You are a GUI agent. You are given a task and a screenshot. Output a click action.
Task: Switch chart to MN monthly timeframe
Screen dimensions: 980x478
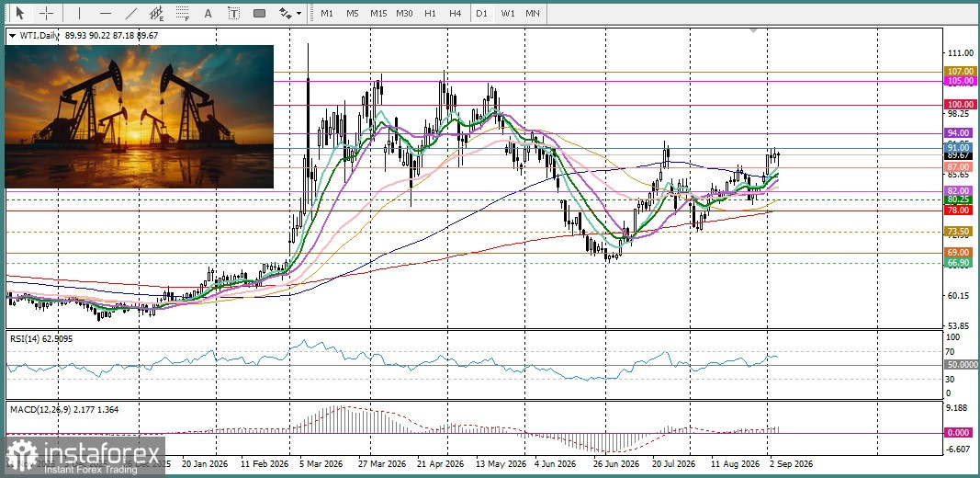click(533, 13)
